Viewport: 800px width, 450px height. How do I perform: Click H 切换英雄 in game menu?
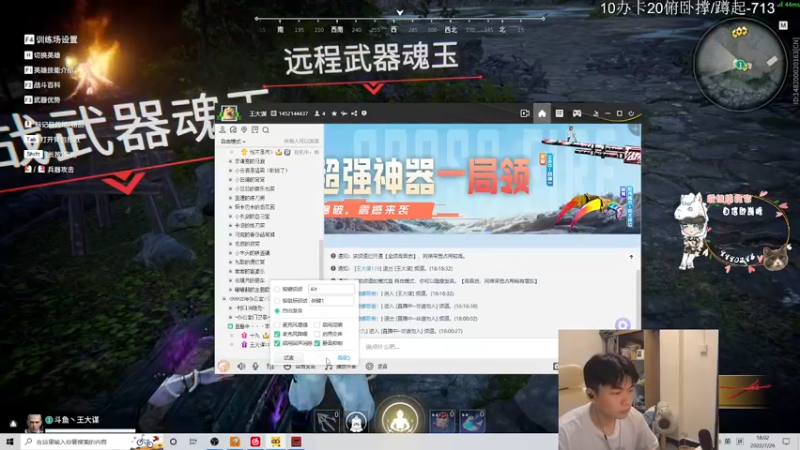click(x=42, y=55)
